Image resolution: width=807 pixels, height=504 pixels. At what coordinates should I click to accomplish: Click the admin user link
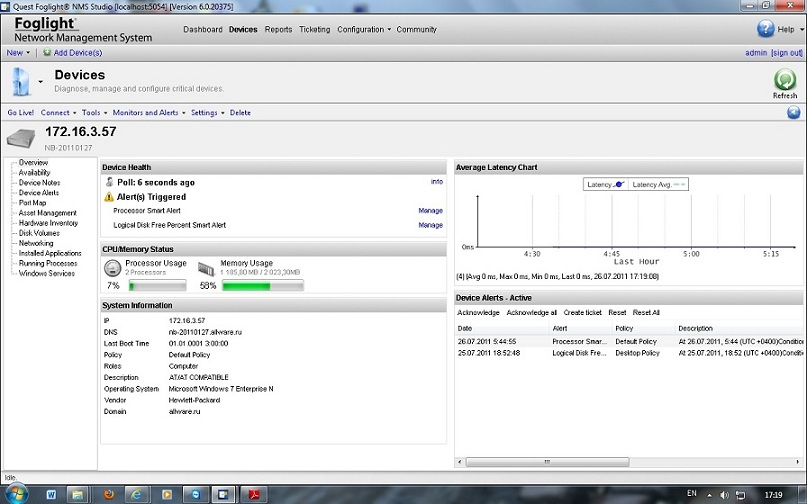point(756,53)
